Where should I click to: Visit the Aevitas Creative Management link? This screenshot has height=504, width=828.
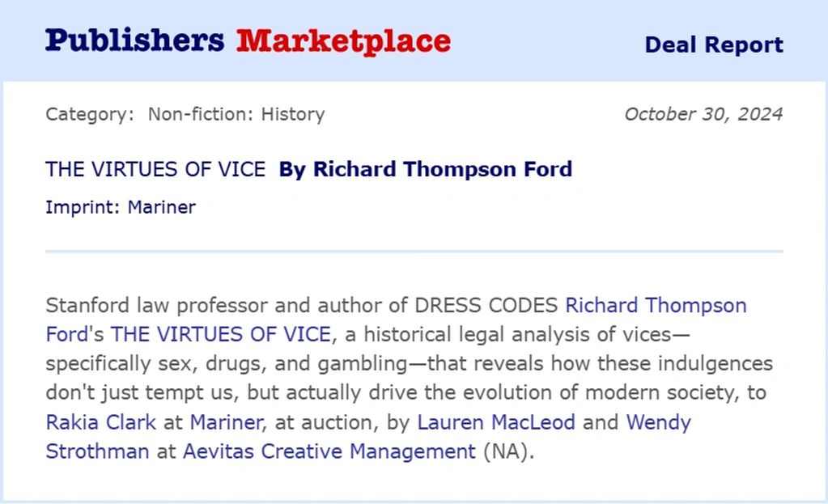click(x=329, y=451)
